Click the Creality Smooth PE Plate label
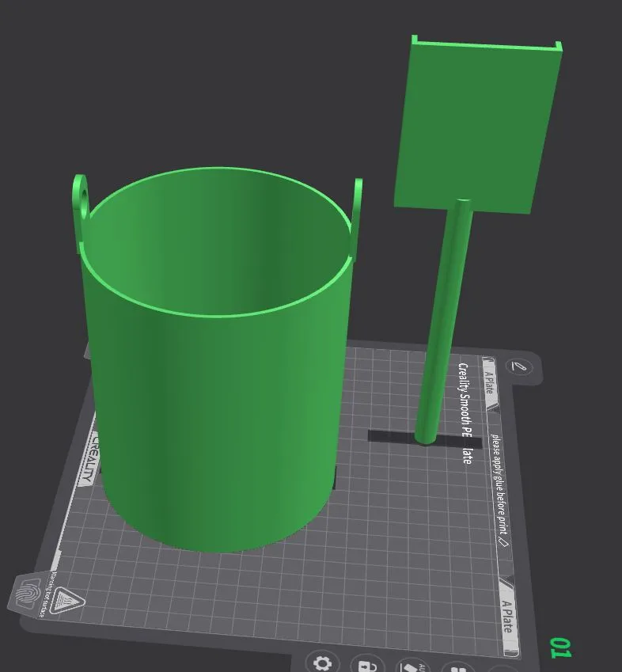Viewport: 622px width, 672px height. point(465,413)
